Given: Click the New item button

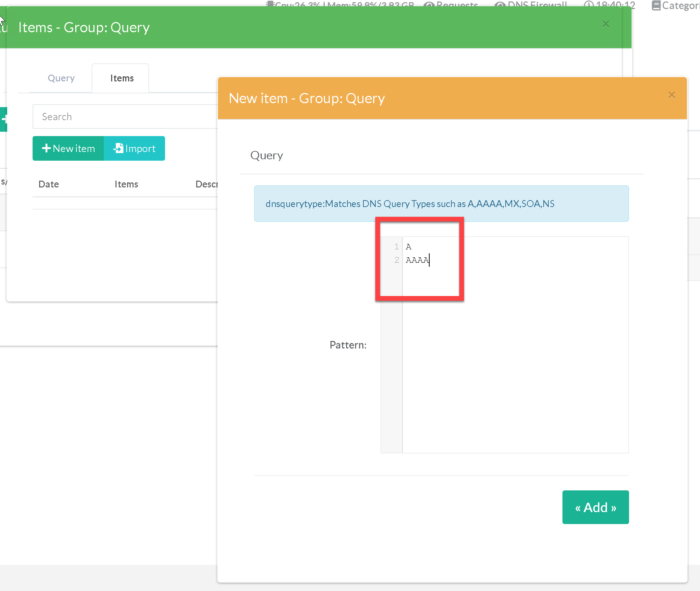Looking at the screenshot, I should tap(68, 148).
